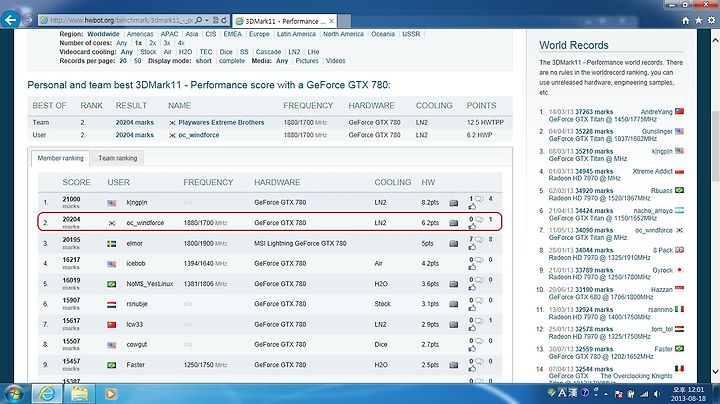
Task: Filter region by APAC
Action: [x=169, y=34]
